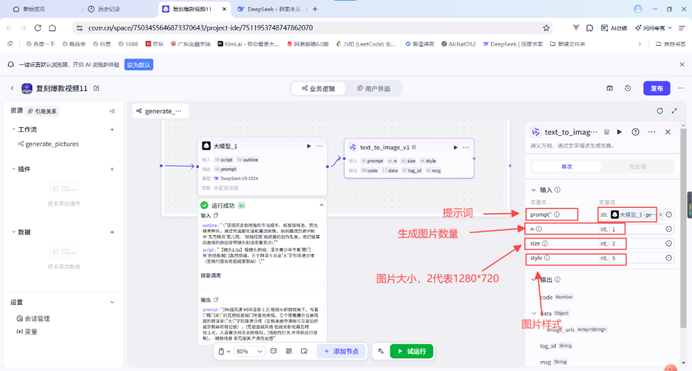Viewport: 692px width, 371px height.
Task: Run the 大模型_1 node with its play icon
Action: [x=308, y=146]
